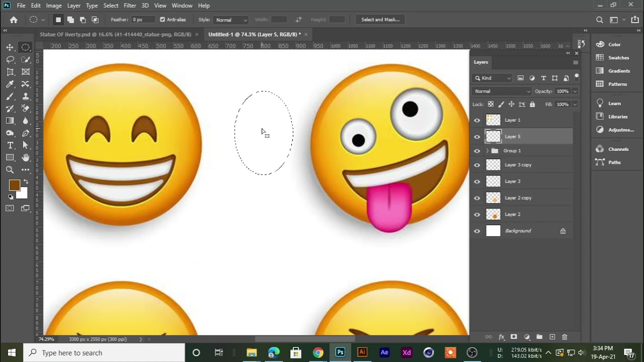Choose Intersect with Selection mode
The width and height of the screenshot is (644, 362).
95,20
